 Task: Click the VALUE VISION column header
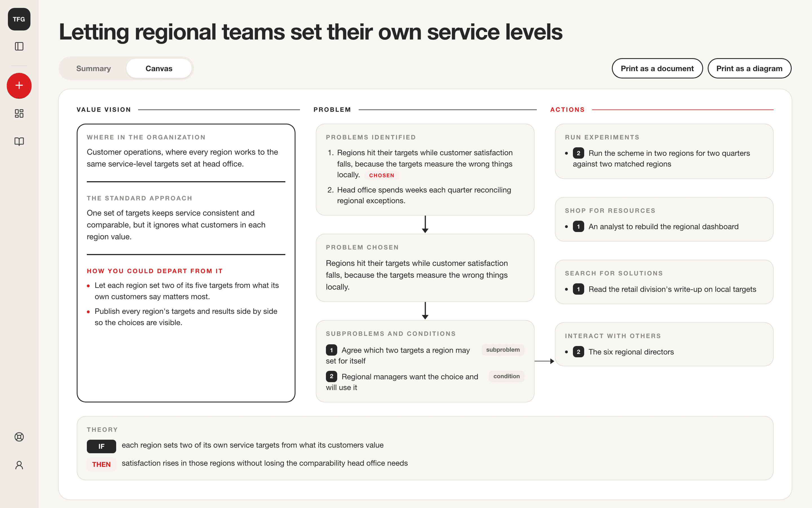pos(104,110)
